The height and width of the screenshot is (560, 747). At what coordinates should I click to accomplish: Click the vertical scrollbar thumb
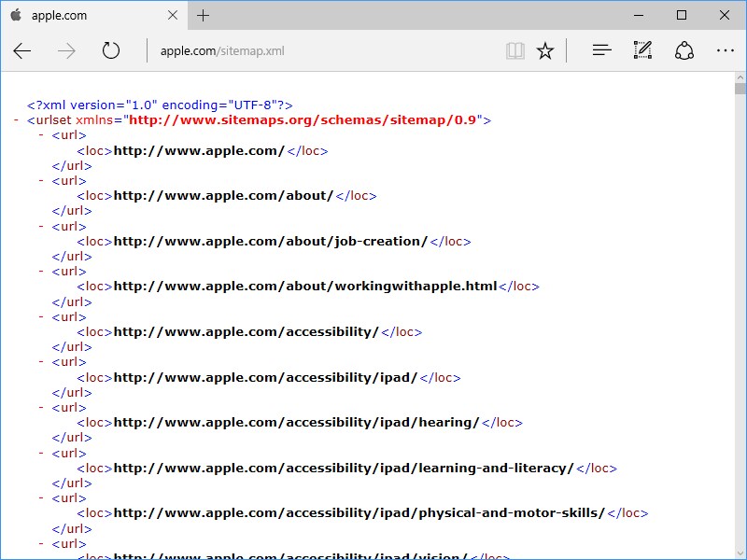740,89
